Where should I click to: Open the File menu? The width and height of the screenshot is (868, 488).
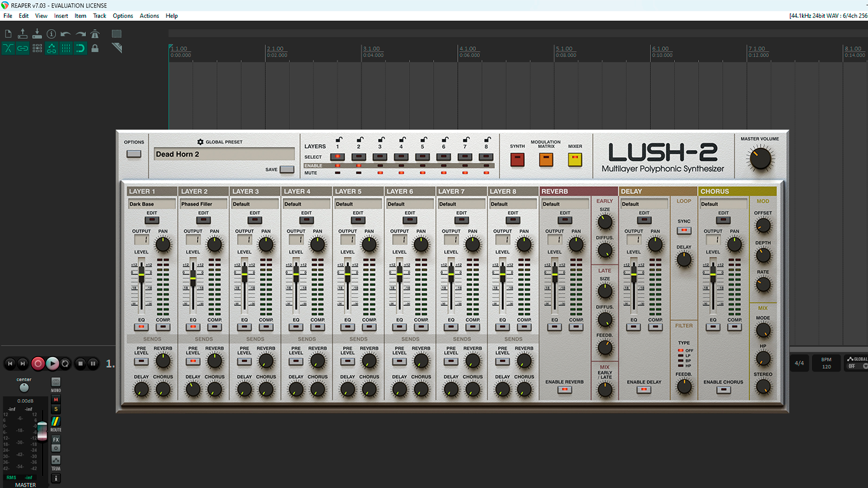click(8, 16)
